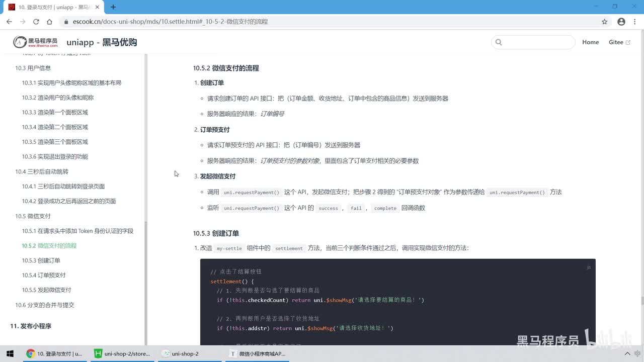
Task: Go to 10.3.5 渲染第三个面板区域
Action: (55, 142)
